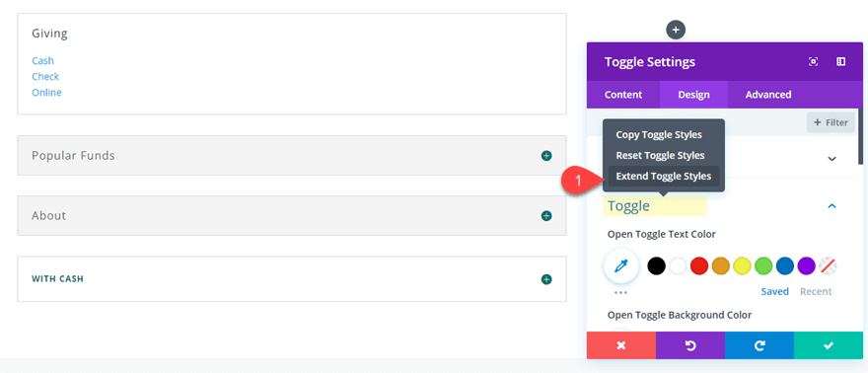This screenshot has height=373, width=868.
Task: Click the expand modal fullscreen icon
Action: pos(813,61)
